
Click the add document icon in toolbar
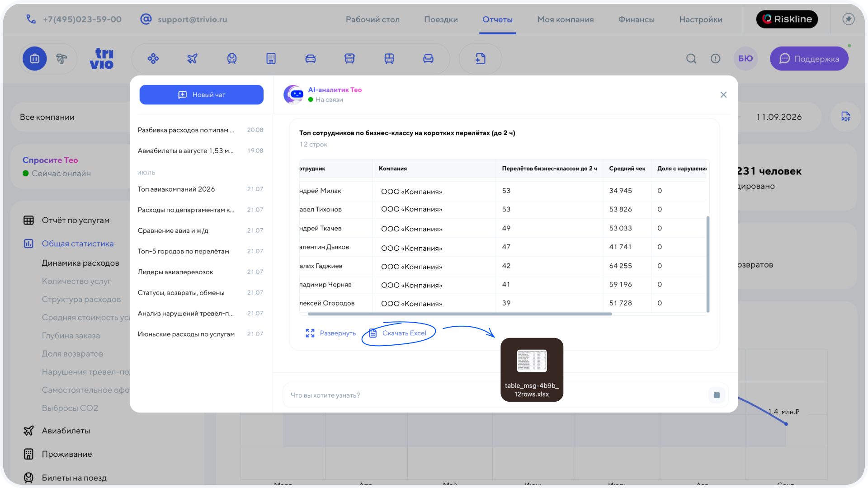tap(481, 59)
